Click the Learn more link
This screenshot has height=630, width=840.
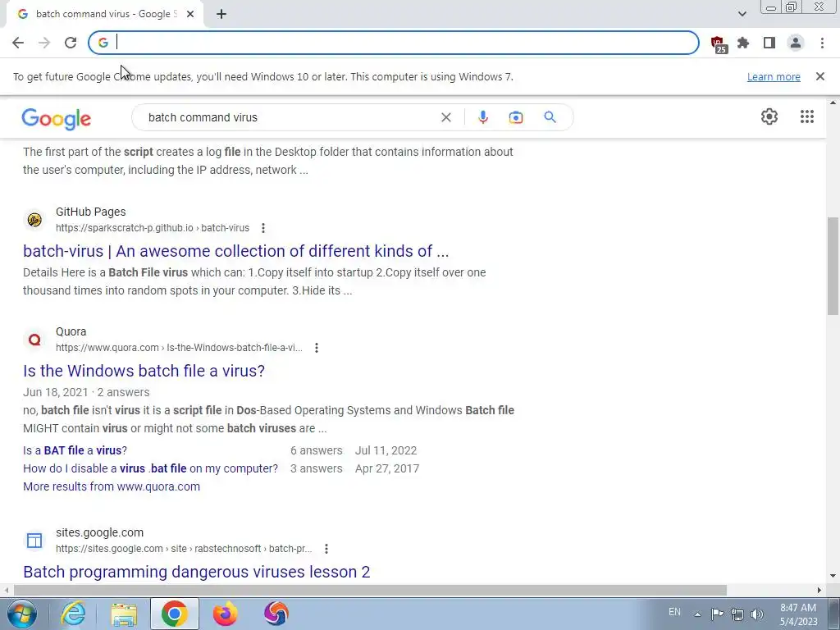pos(774,76)
